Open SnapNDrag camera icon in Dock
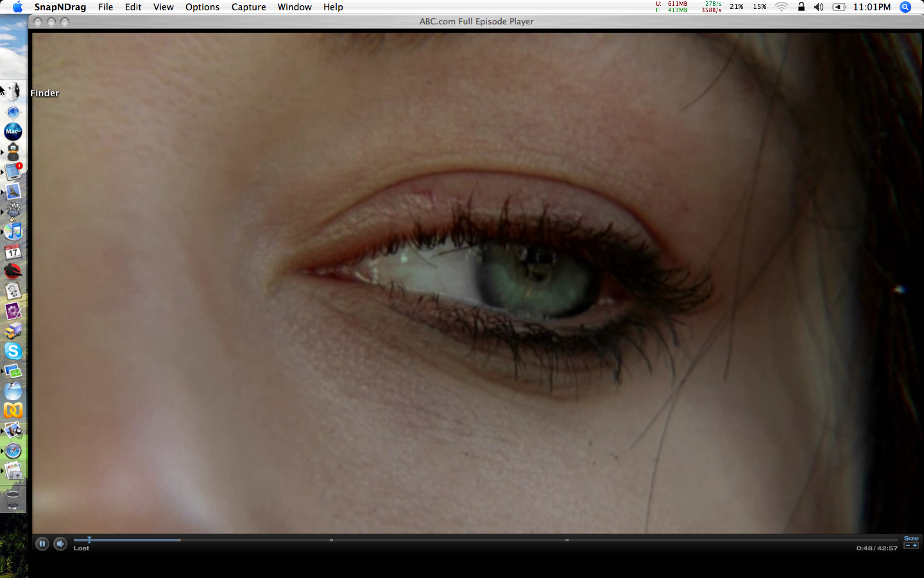 [13, 471]
